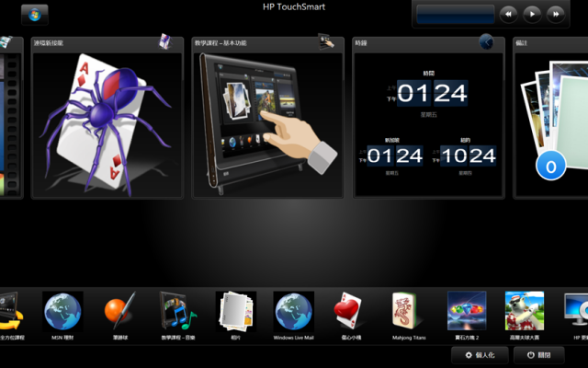
Task: Click the blue 0 count badge
Action: [551, 166]
